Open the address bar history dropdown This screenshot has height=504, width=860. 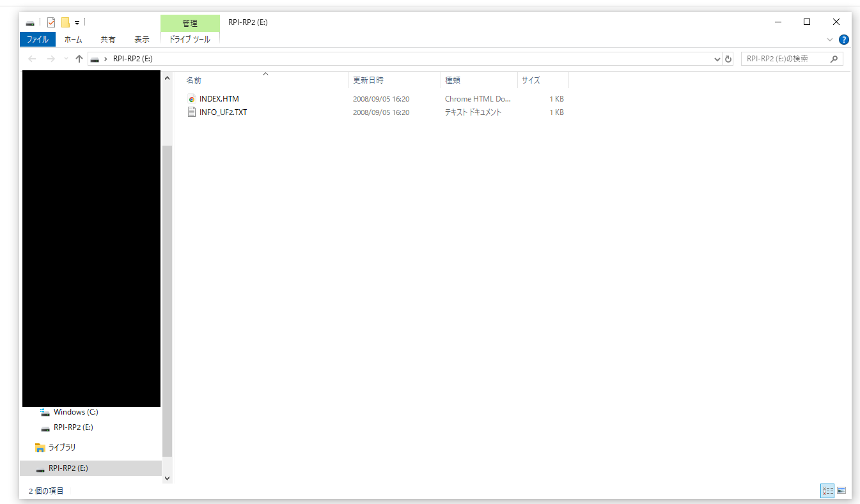click(x=717, y=59)
